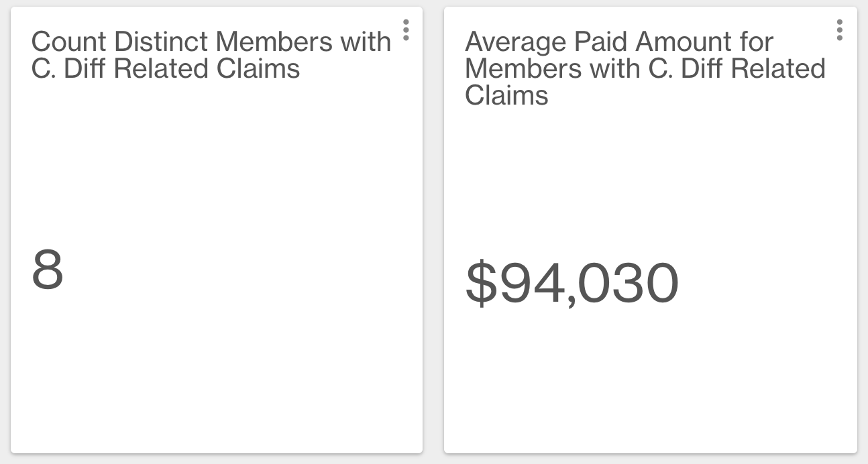
Task: Click the blank area below the $94,030 figure
Action: point(649,382)
